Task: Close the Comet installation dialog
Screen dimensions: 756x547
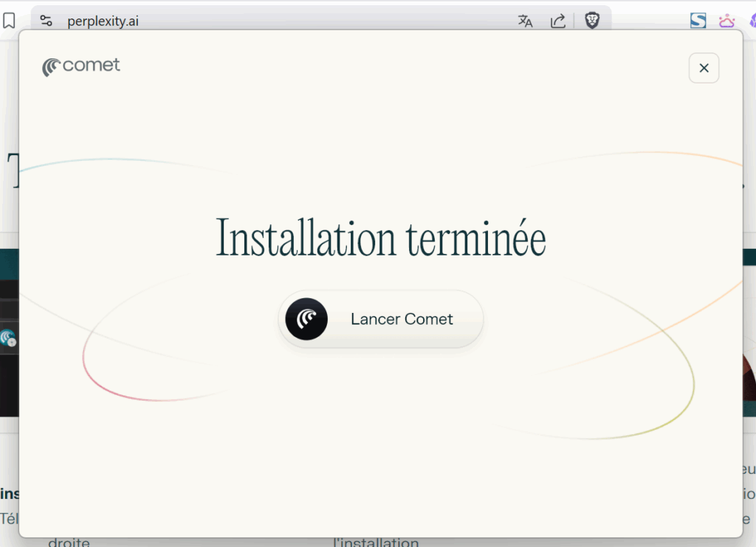Action: pos(704,68)
